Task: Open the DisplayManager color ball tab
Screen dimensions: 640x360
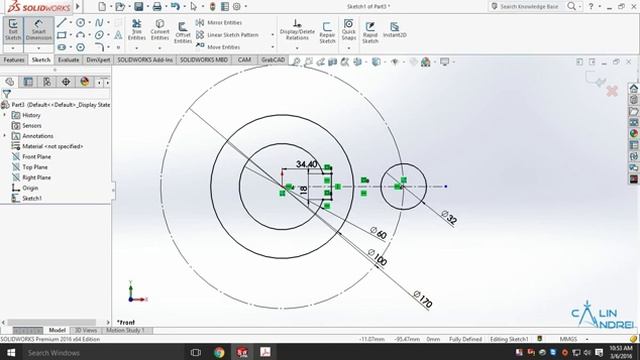Action: pyautogui.click(x=84, y=82)
